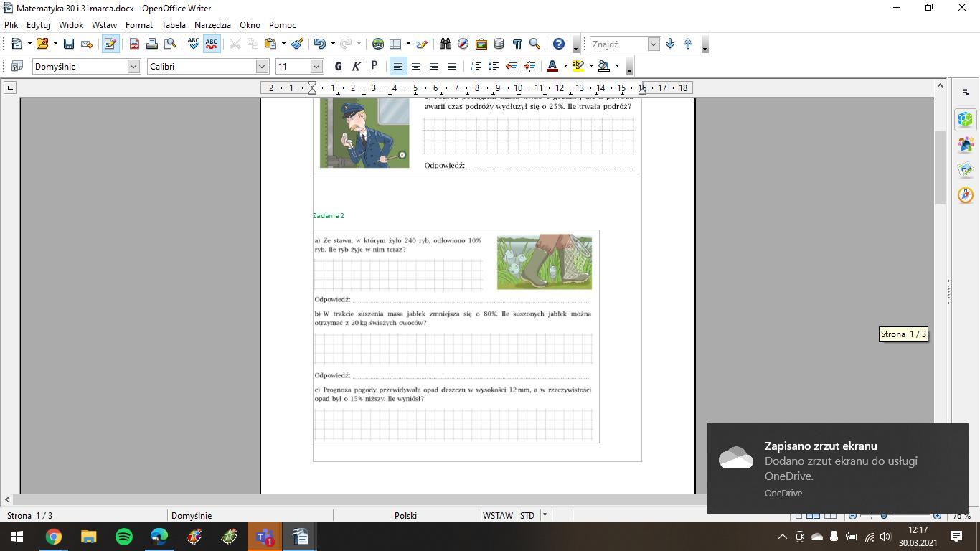This screenshot has height=551, width=980.
Task: Open Styles and Formatting window icon
Action: point(17,66)
